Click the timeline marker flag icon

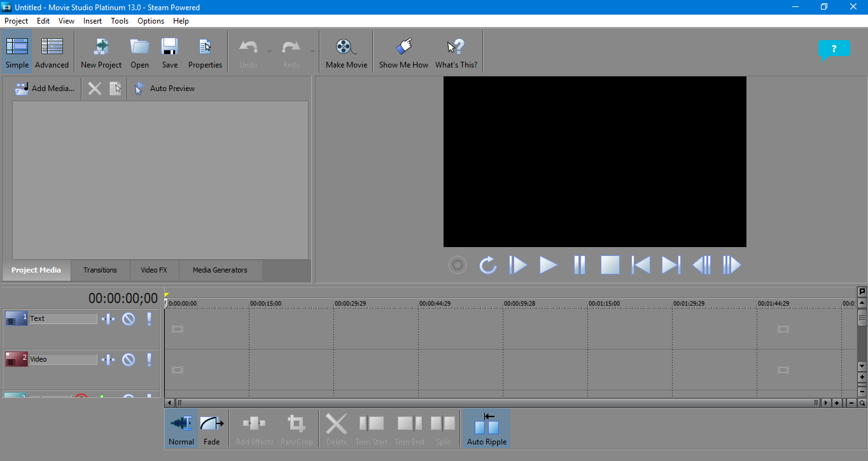[862, 292]
